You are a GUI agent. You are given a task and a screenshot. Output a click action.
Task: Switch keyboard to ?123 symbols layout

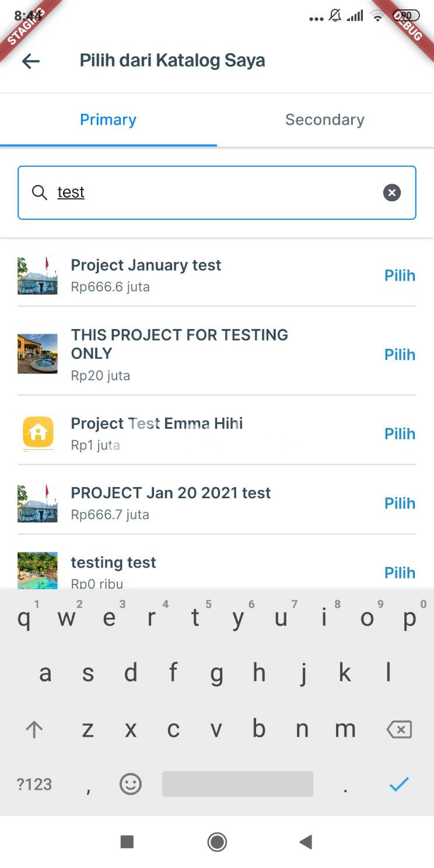(34, 784)
